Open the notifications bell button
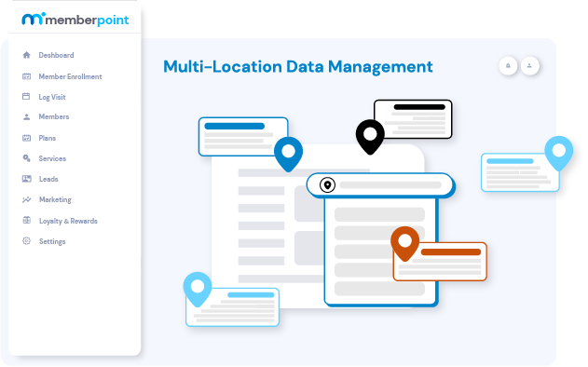 (x=508, y=66)
